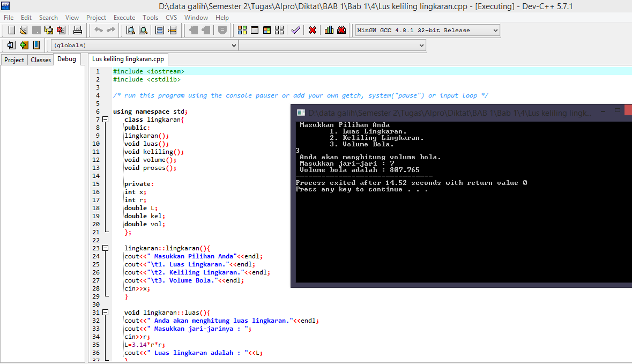632x364 pixels.
Task: Stop execution with the red X icon
Action: point(313,30)
